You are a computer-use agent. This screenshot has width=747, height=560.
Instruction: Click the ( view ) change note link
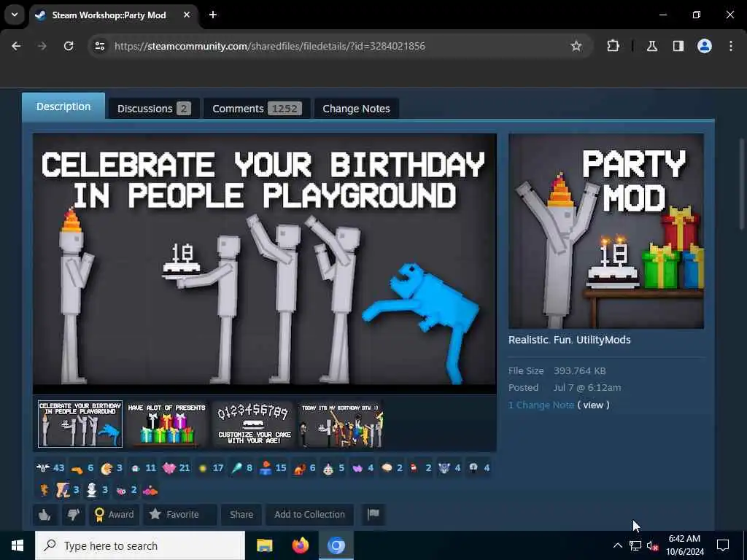[593, 405]
